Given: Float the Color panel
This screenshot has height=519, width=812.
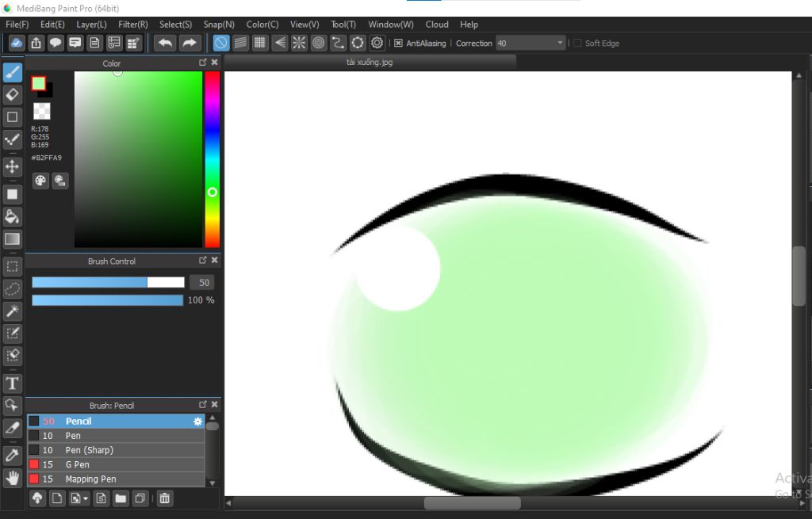Looking at the screenshot, I should coord(202,63).
